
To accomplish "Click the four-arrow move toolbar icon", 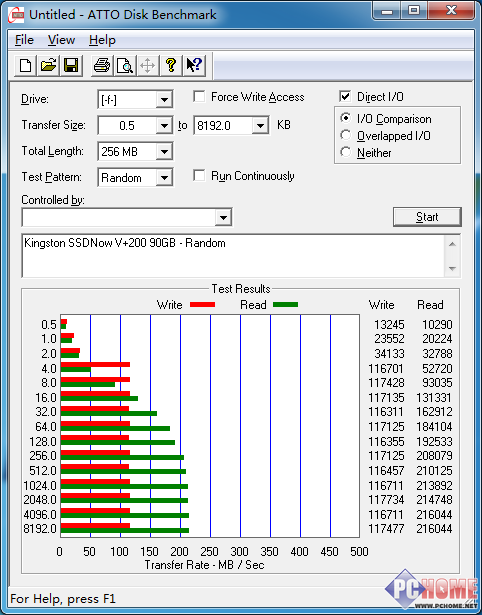I will pyautogui.click(x=147, y=65).
